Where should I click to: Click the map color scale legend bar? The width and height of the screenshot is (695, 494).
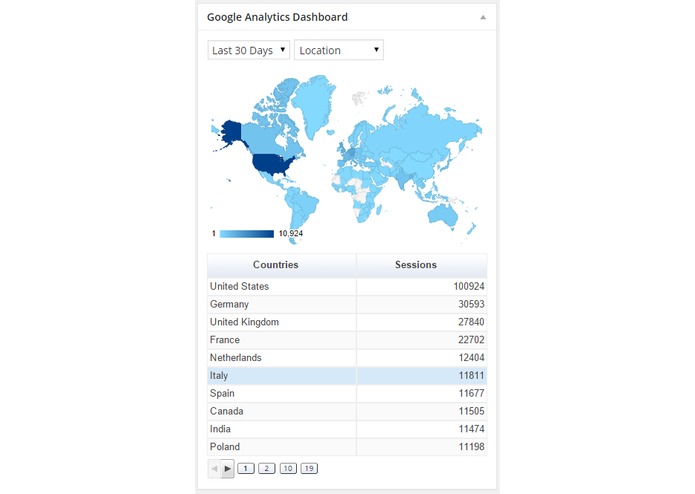point(247,234)
